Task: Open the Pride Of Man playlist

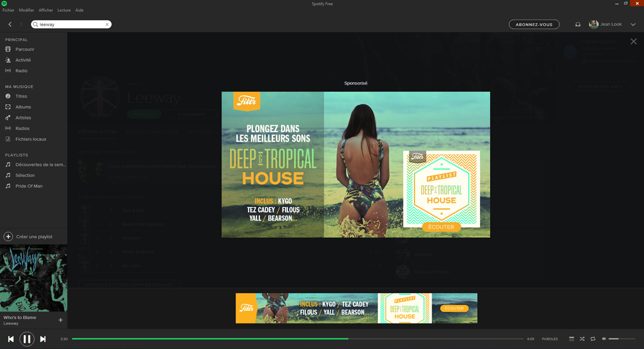Action: (x=29, y=186)
